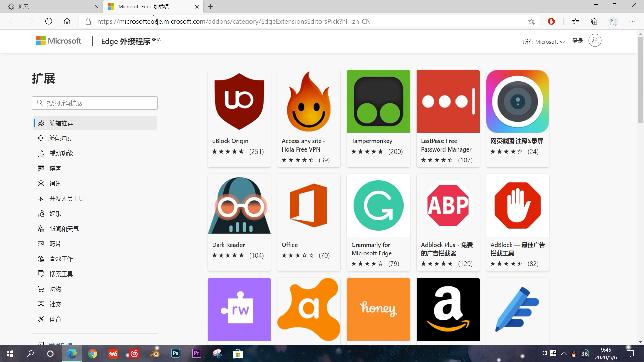Open the AdBlock red hand icon
Viewport: 644px width, 362px height.
518,205
